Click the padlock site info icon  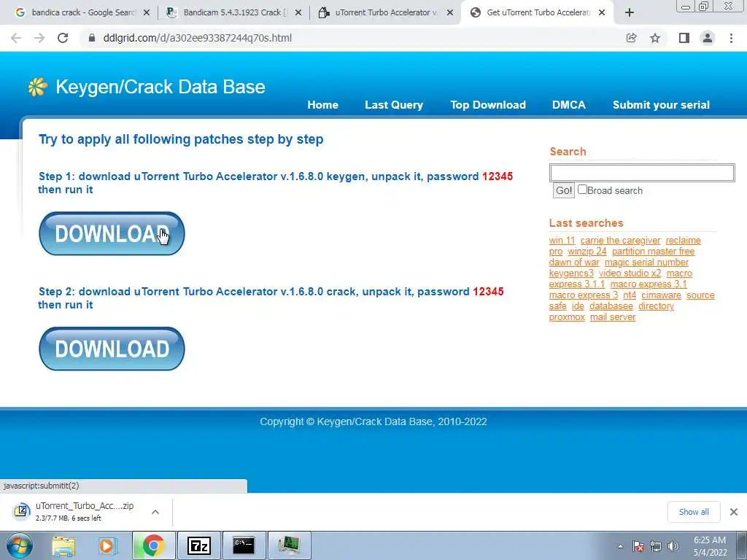tap(92, 38)
